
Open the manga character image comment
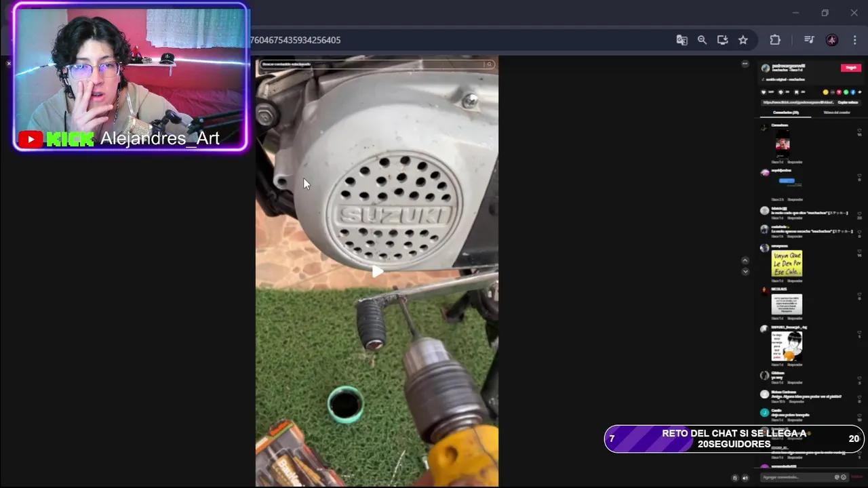coord(787,346)
